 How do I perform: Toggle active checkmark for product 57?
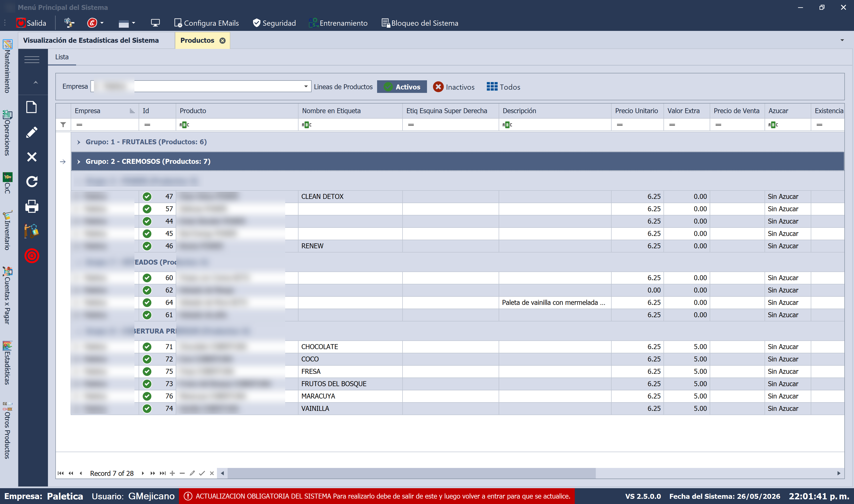(147, 209)
